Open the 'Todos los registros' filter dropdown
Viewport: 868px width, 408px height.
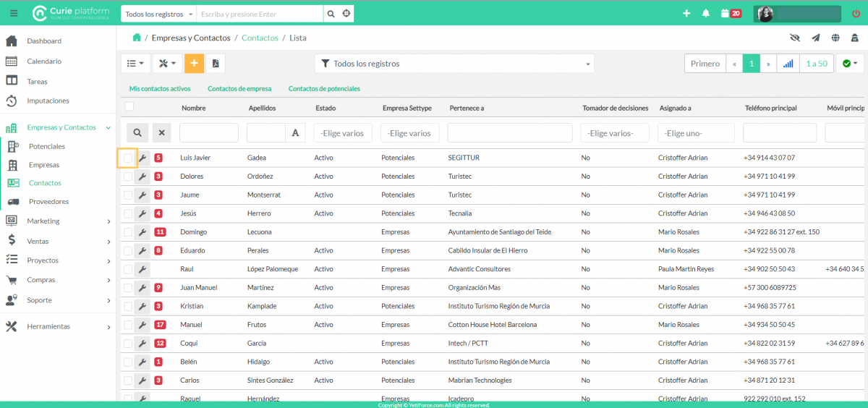coord(454,64)
